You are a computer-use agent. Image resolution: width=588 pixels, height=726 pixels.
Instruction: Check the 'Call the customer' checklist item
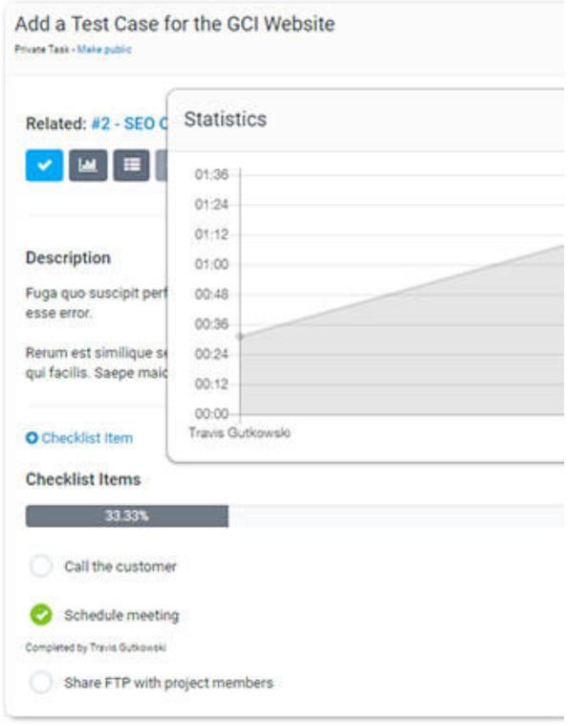pyautogui.click(x=41, y=566)
